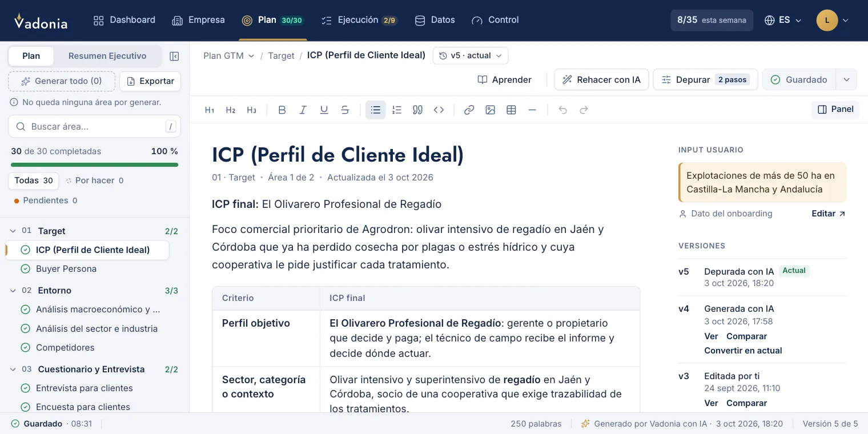Click Editar link for onboarding input

click(829, 214)
